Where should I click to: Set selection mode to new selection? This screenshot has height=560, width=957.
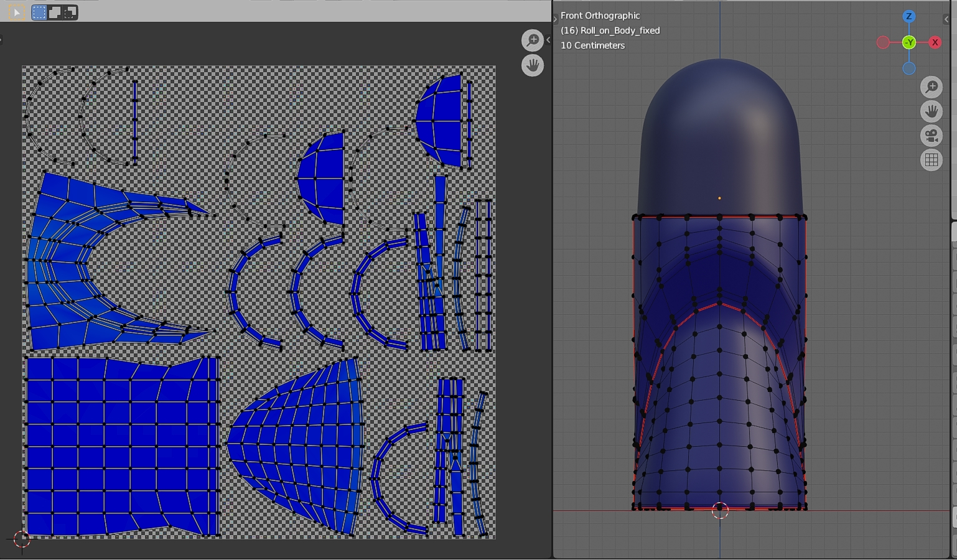click(x=39, y=12)
